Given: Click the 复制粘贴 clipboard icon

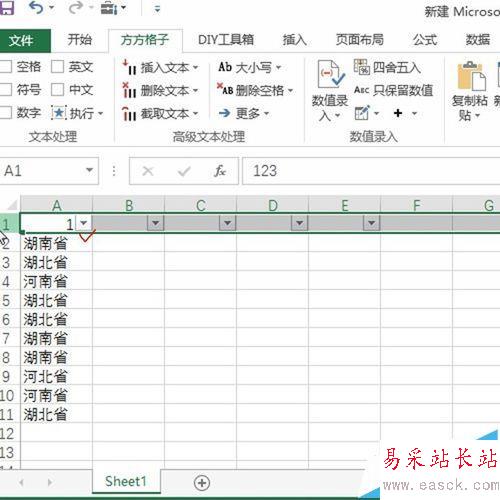Looking at the screenshot, I should click(x=472, y=76).
